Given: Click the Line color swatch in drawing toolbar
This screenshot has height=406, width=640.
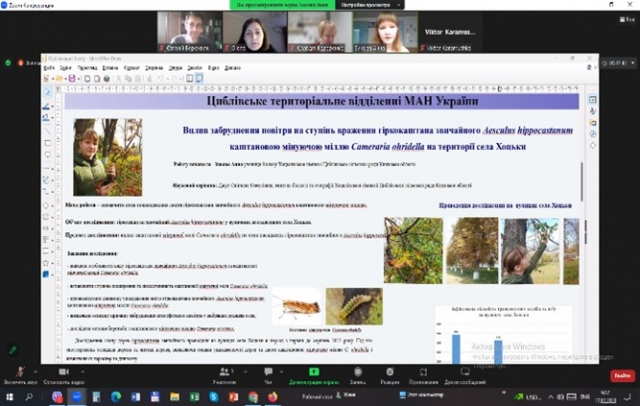Looking at the screenshot, I should tap(46, 106).
